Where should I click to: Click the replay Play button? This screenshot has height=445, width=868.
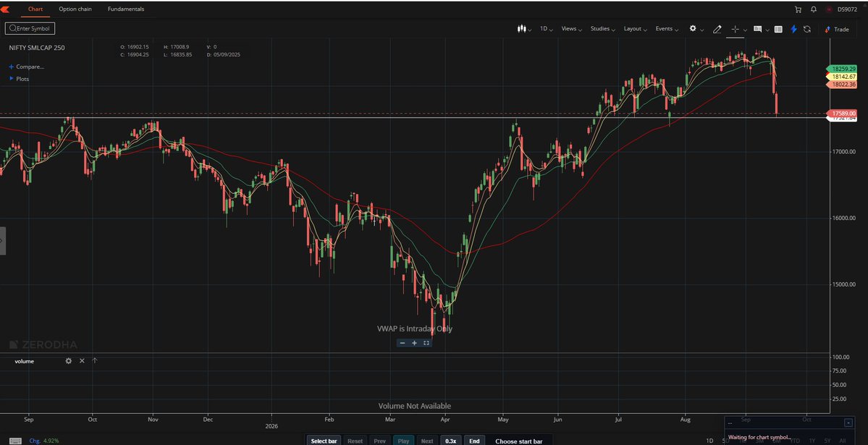click(x=403, y=441)
